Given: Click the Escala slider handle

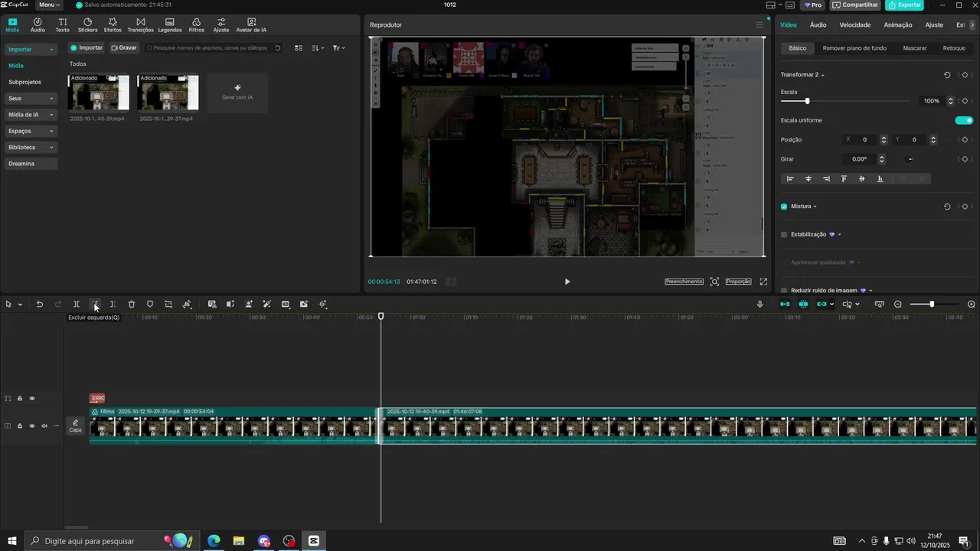Looking at the screenshot, I should [x=807, y=101].
